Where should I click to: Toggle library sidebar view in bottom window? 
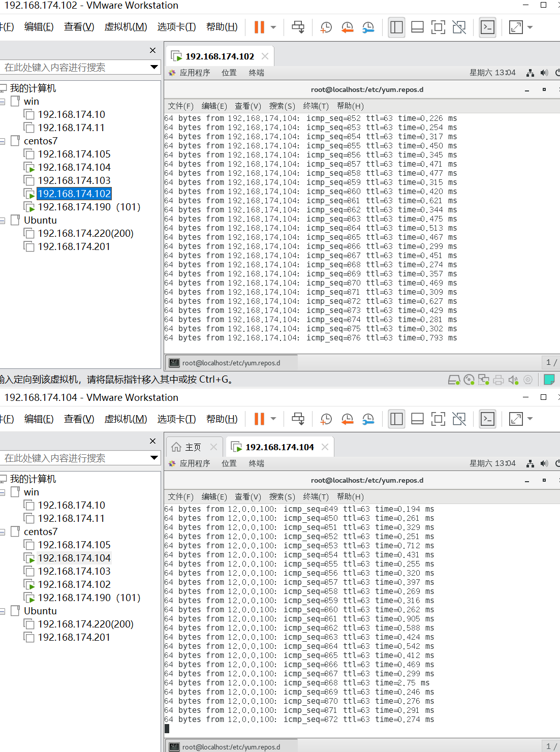(x=397, y=419)
